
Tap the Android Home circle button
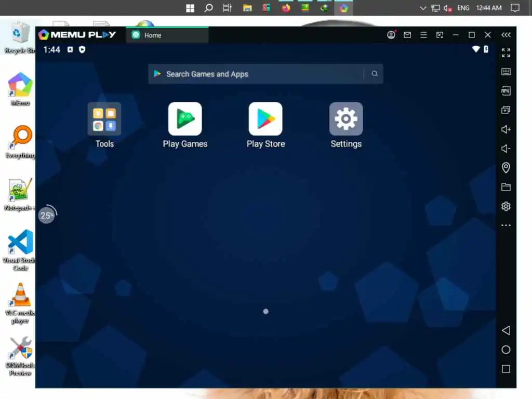click(x=506, y=350)
